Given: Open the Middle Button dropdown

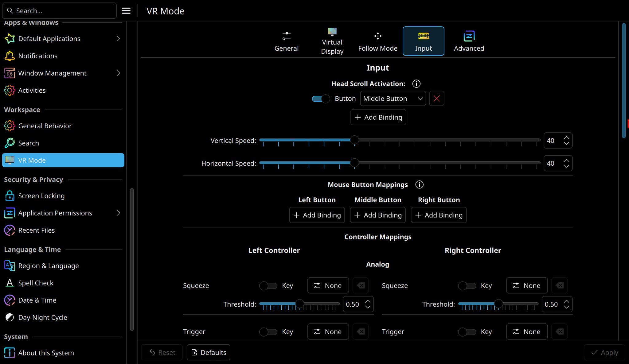Looking at the screenshot, I should pos(393,99).
